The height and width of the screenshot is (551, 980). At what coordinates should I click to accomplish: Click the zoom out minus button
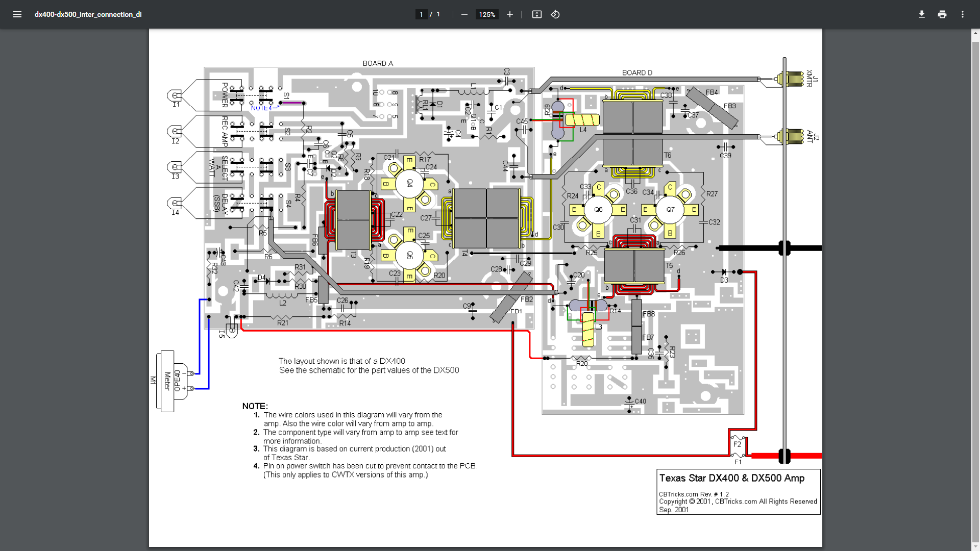pyautogui.click(x=464, y=14)
